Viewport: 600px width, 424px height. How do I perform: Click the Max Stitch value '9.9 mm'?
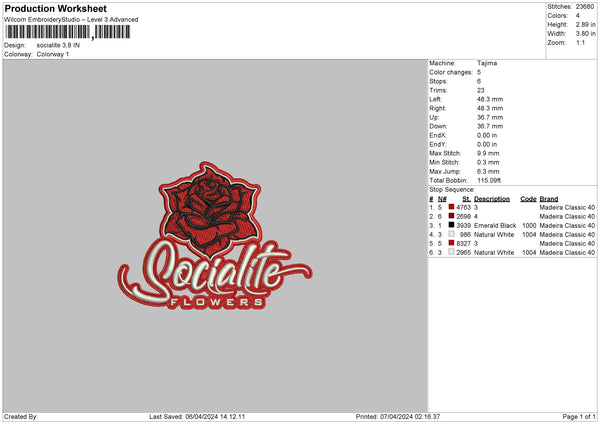488,153
